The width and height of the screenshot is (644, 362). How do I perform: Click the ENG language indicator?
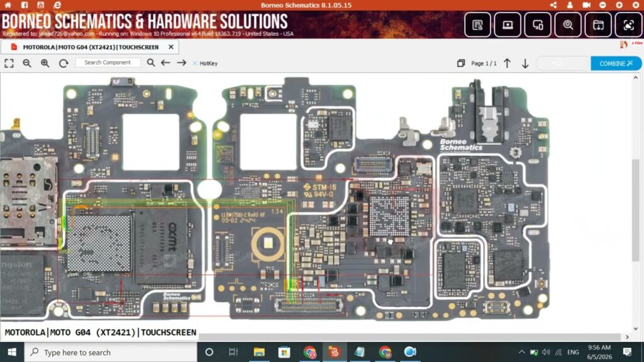click(573, 352)
